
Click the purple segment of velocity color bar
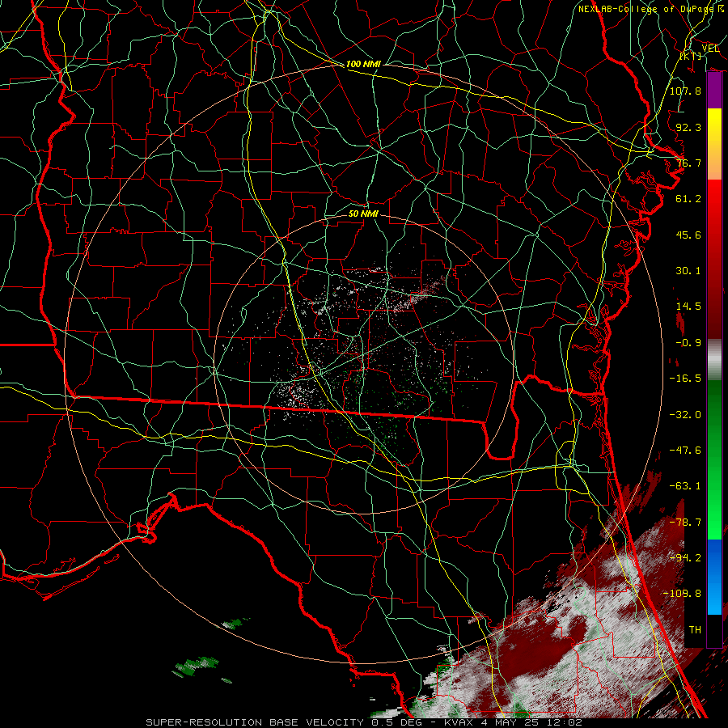point(714,91)
